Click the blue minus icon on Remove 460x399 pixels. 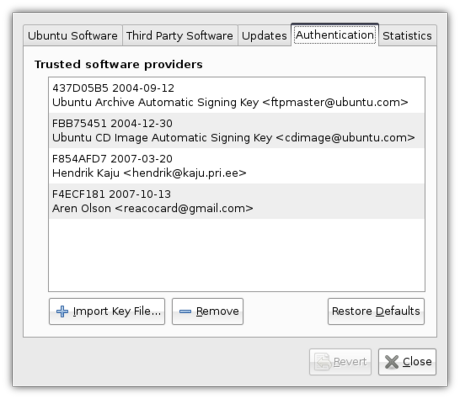(185, 312)
